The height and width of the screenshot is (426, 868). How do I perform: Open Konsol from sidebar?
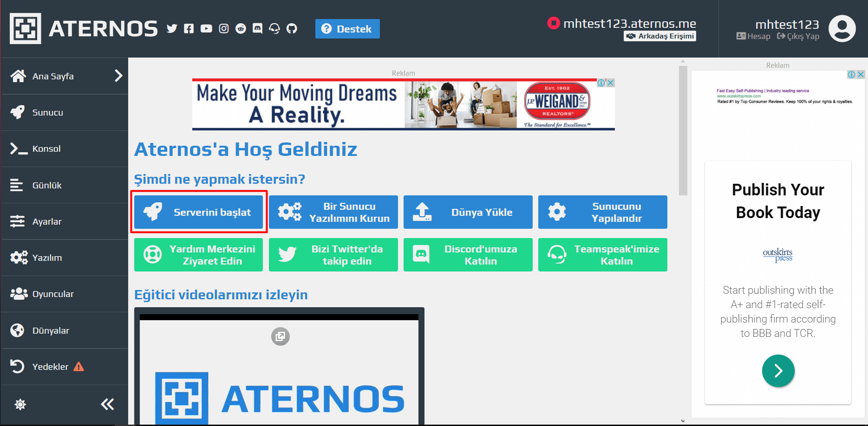click(64, 148)
